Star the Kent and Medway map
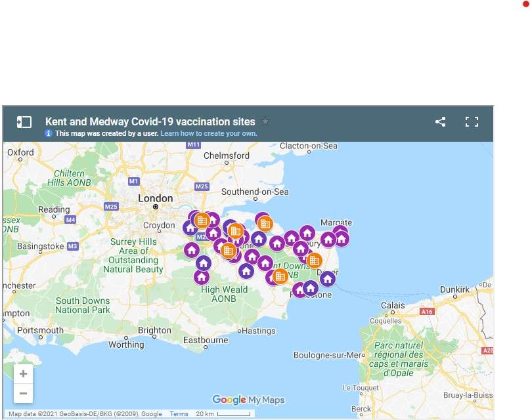The image size is (530, 420). click(265, 121)
